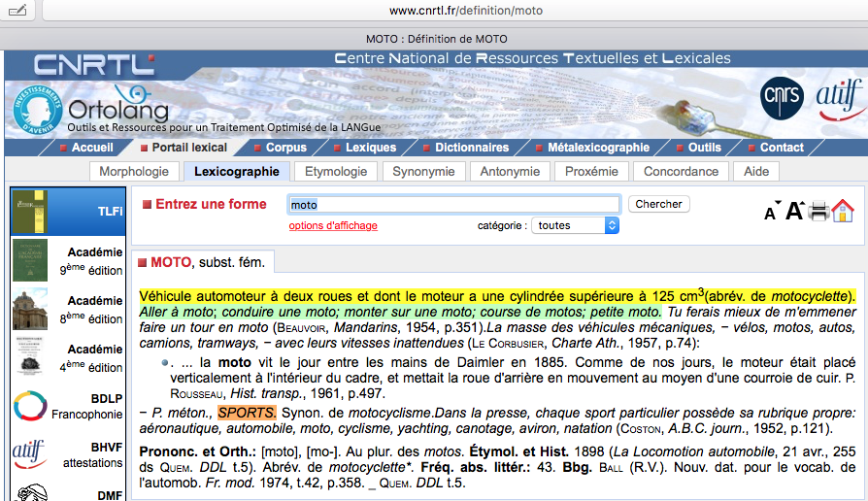This screenshot has height=501, width=868.
Task: Click the DMF sidebar icon
Action: click(31, 492)
